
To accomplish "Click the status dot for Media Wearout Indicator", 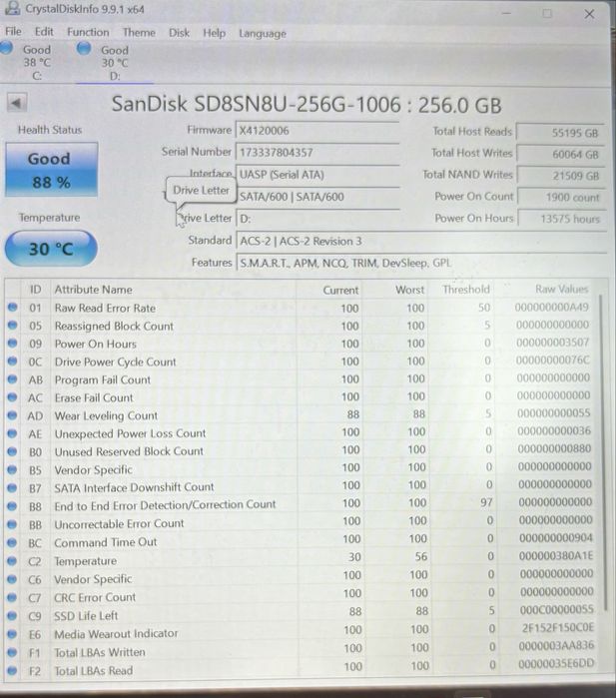I will (x=12, y=634).
